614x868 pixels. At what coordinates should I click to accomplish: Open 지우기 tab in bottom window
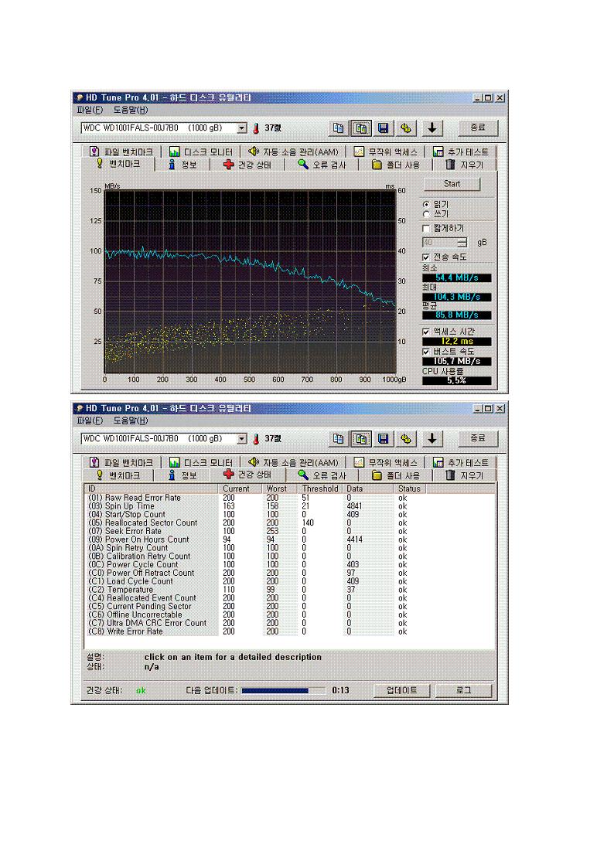[x=465, y=475]
